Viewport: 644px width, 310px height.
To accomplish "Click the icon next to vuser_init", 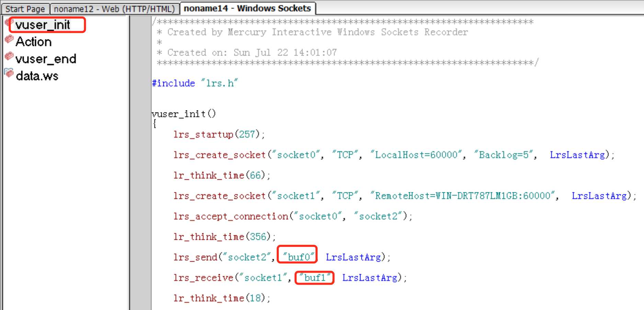I will pos(8,22).
